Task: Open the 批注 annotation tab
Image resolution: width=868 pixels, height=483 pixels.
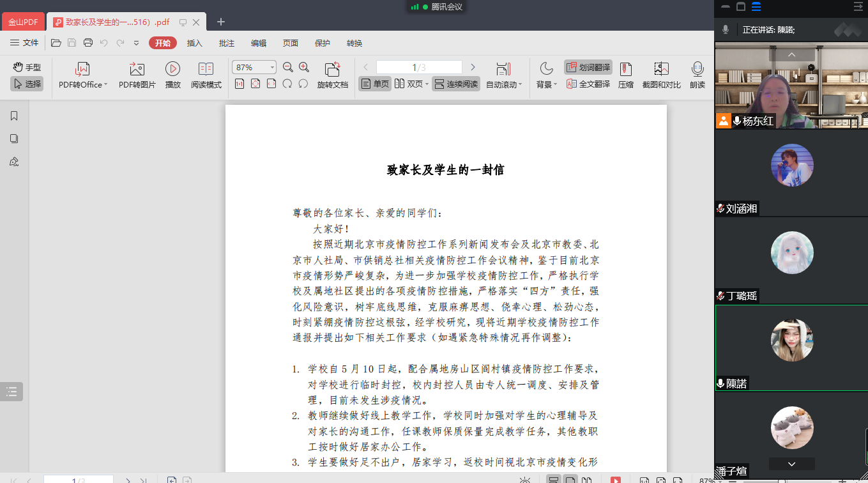Action: click(x=227, y=43)
